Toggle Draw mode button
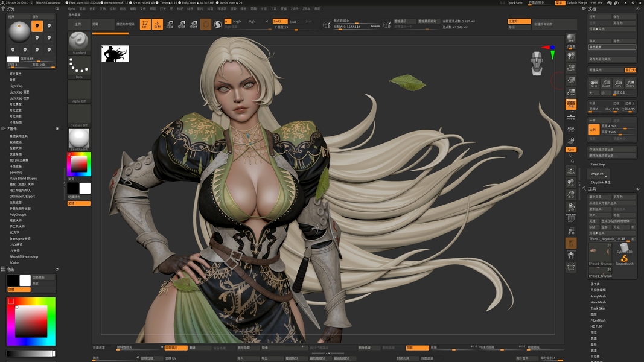Viewport: 644px width, 362px height. click(158, 24)
